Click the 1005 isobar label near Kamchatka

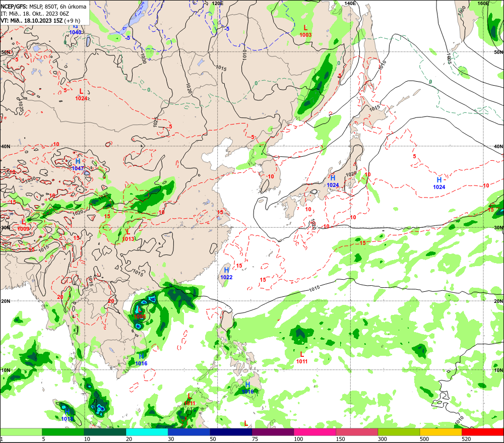coord(449,58)
